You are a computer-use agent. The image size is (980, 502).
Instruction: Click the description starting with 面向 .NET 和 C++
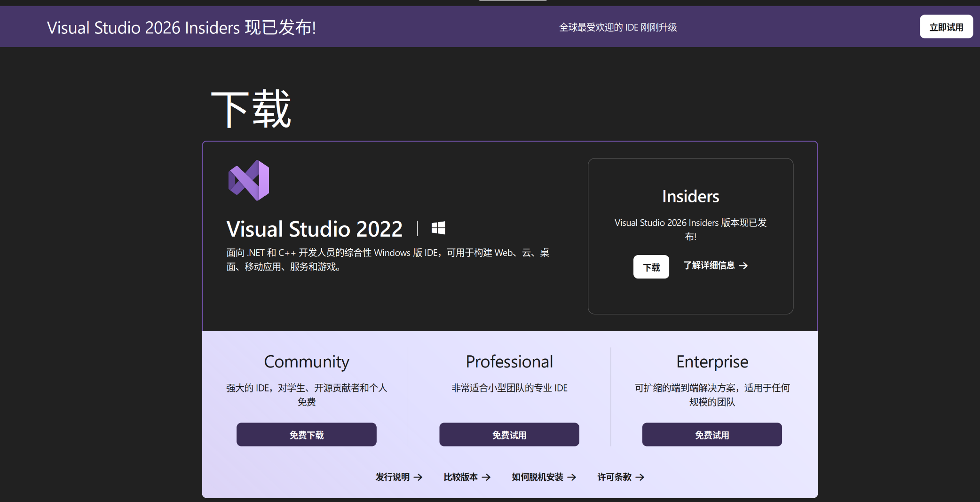(x=388, y=260)
